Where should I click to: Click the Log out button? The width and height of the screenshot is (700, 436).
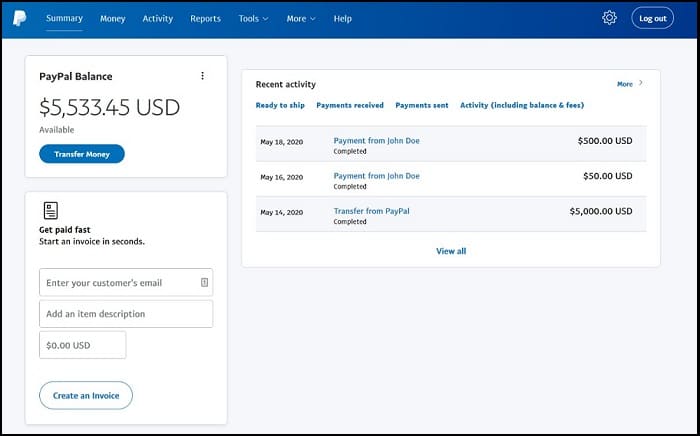click(x=652, y=18)
